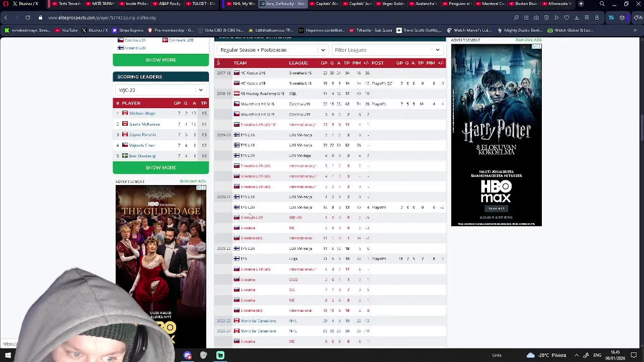The image size is (644, 362).
Task: Click the LEAGUE column header
Action: (298, 63)
